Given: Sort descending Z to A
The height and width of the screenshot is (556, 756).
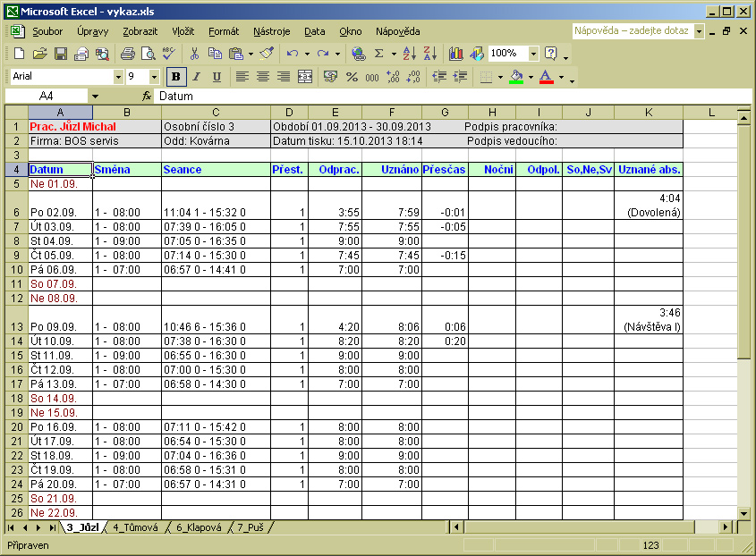Looking at the screenshot, I should click(x=430, y=54).
